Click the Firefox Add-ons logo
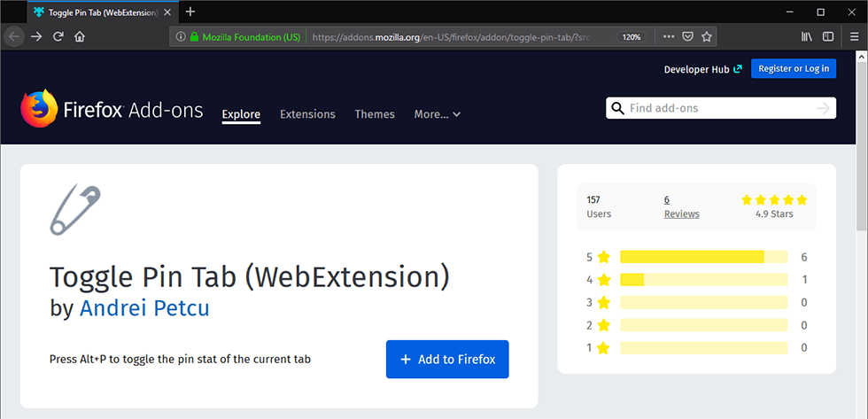Image resolution: width=868 pixels, height=419 pixels. (x=112, y=109)
